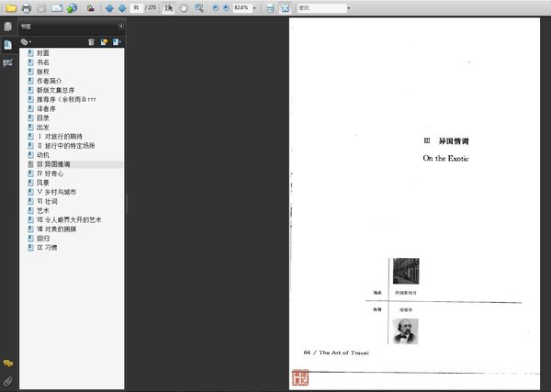This screenshot has width=551, height=392.
Task: Select the Ⅷ bookmark below Ⅶ
Action: 56,229
